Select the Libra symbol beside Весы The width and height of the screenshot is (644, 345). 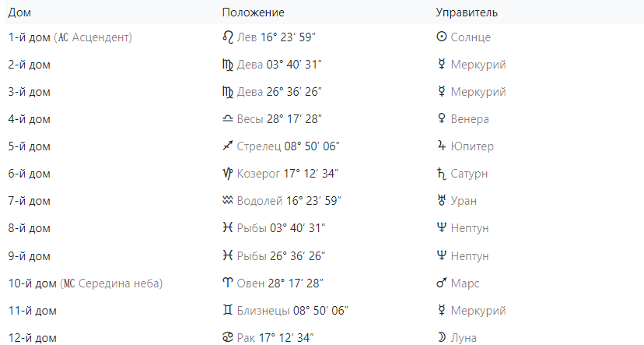(x=228, y=119)
